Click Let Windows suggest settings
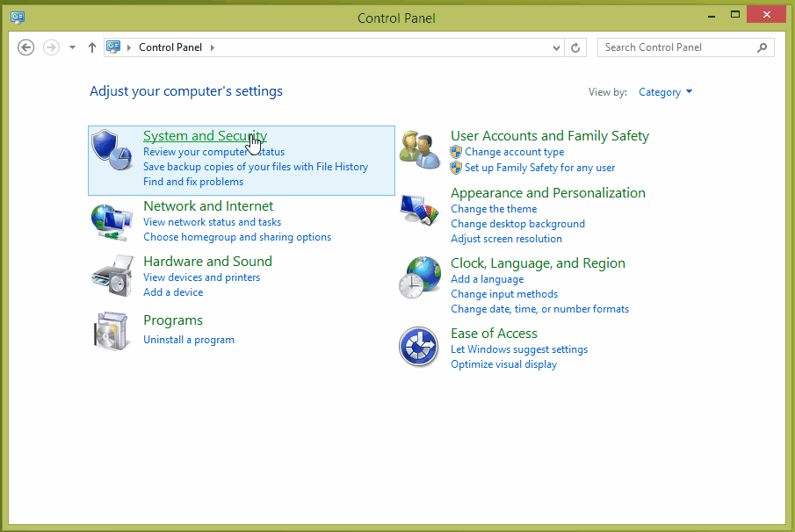 pyautogui.click(x=518, y=349)
